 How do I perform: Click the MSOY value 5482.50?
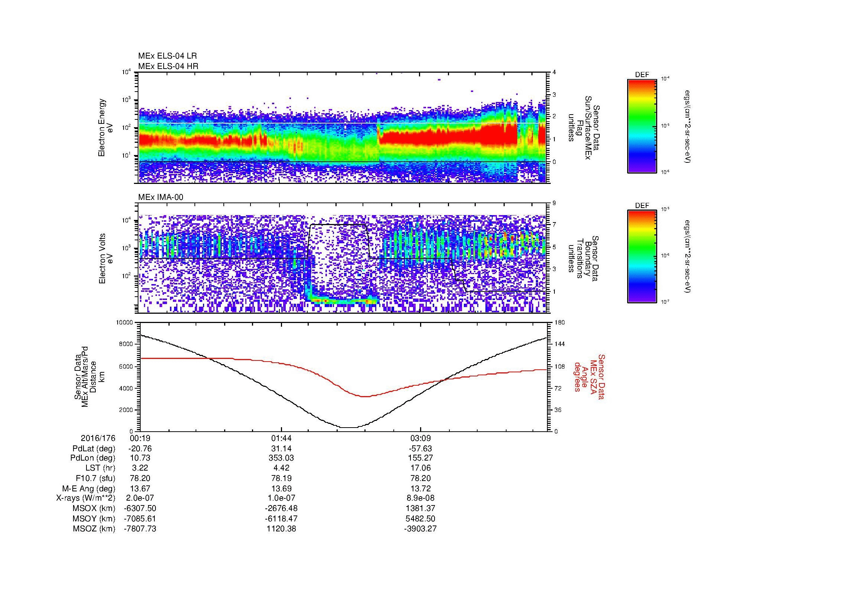pos(420,518)
